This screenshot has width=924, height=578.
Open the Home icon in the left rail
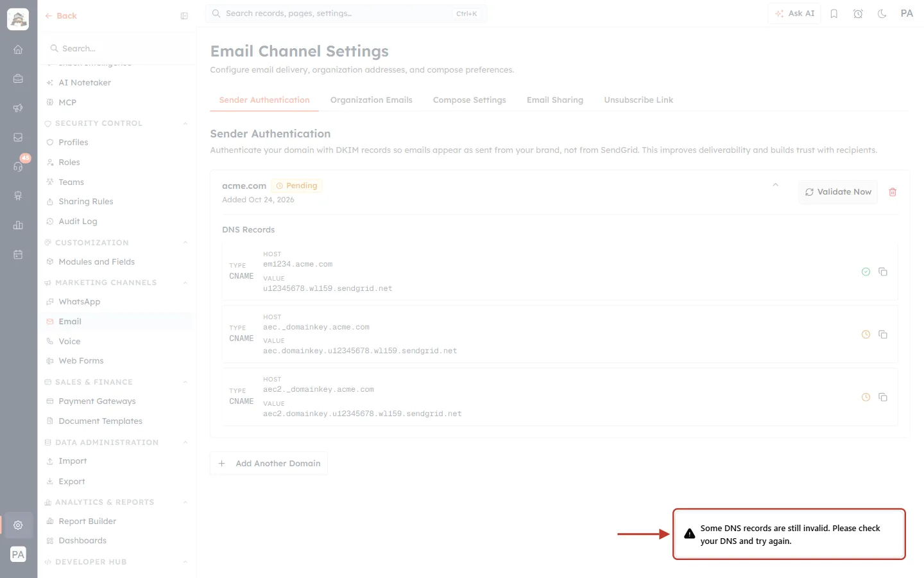coord(18,49)
